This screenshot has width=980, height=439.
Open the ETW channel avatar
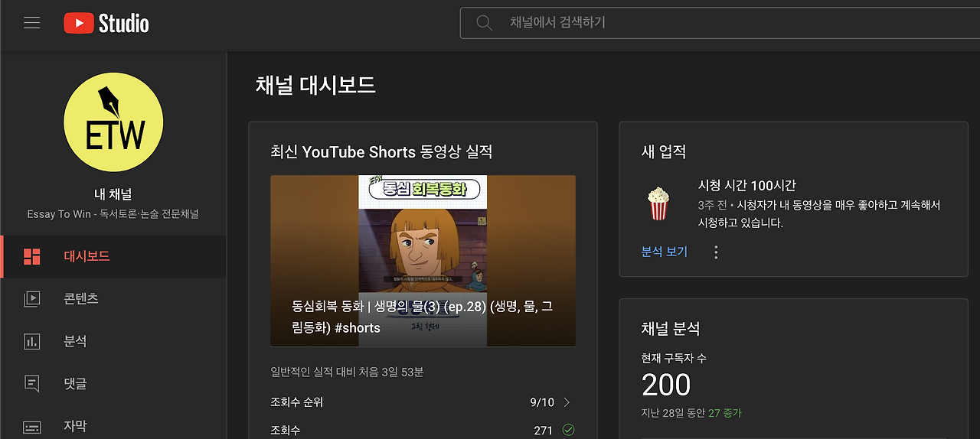tap(113, 122)
